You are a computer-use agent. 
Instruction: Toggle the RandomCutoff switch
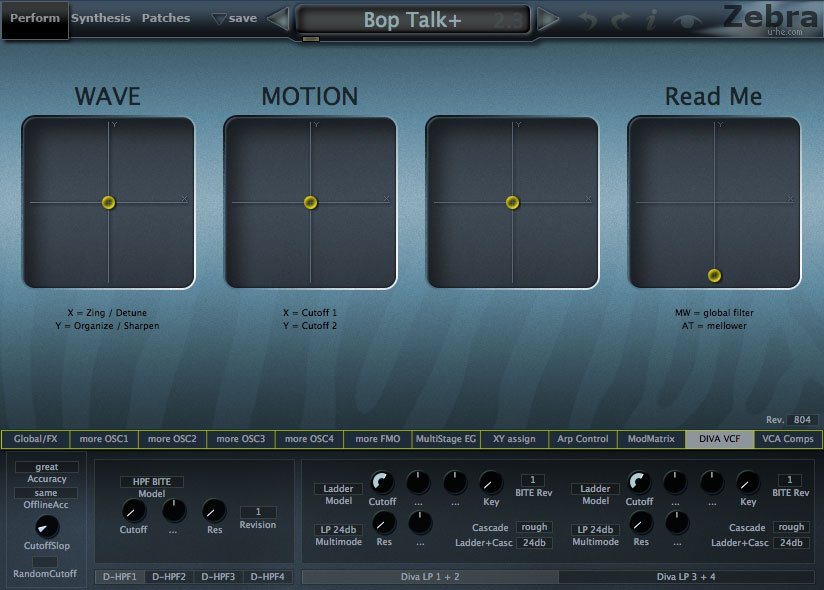click(x=45, y=562)
